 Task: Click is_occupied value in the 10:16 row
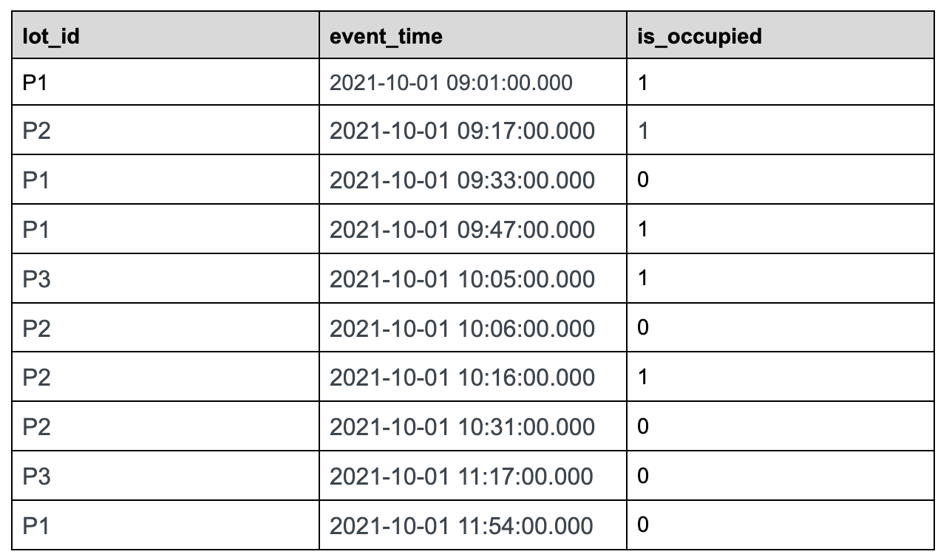pos(643,378)
